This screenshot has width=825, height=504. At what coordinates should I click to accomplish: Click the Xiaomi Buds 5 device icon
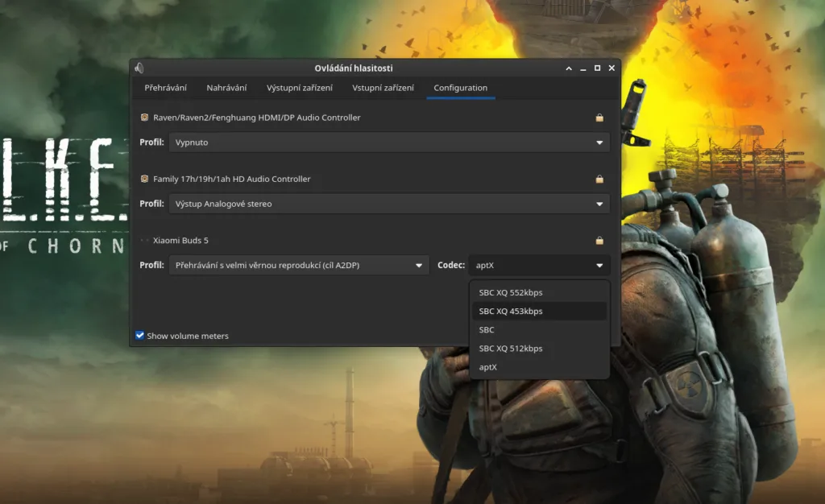[x=144, y=241]
